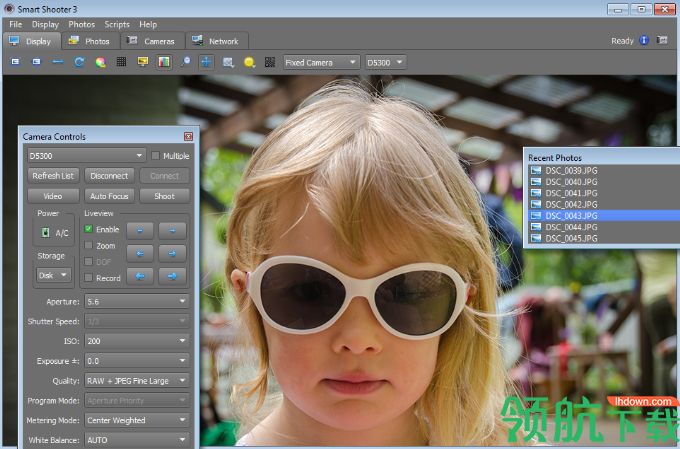680x449 pixels.
Task: Click the greyed-out DOF checkbox
Action: (x=88, y=262)
